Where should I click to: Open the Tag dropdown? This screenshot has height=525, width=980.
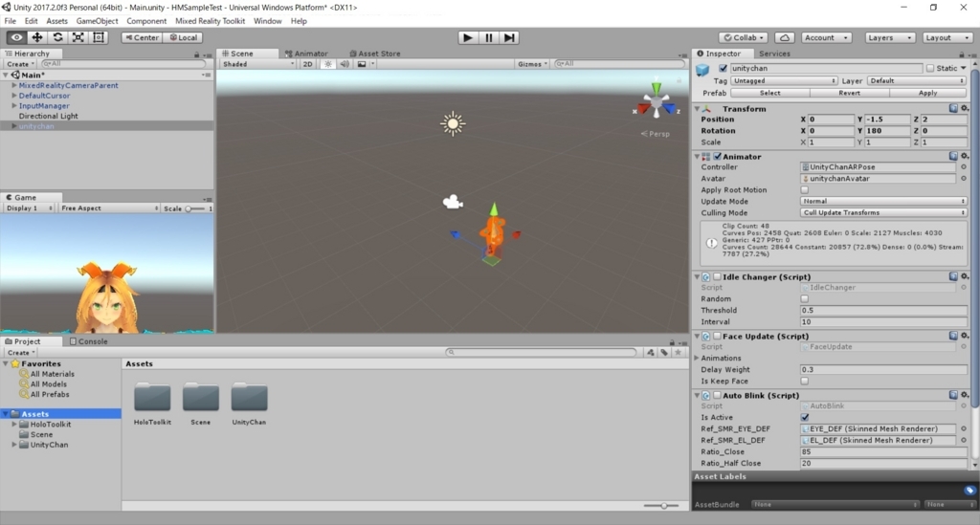pos(784,80)
